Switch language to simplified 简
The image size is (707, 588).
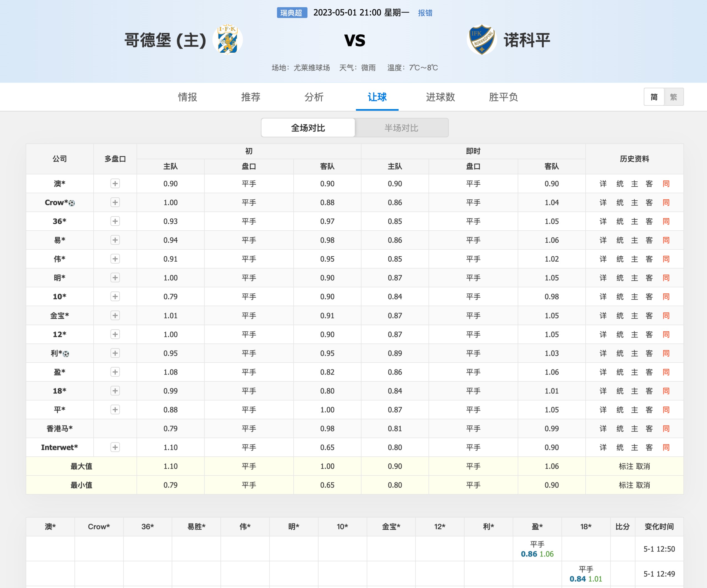pyautogui.click(x=654, y=97)
